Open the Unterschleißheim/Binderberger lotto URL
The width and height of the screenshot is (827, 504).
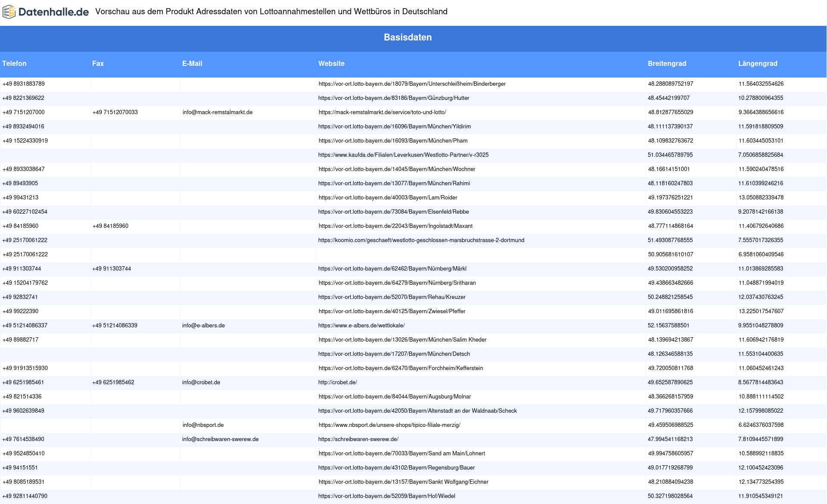pyautogui.click(x=412, y=84)
